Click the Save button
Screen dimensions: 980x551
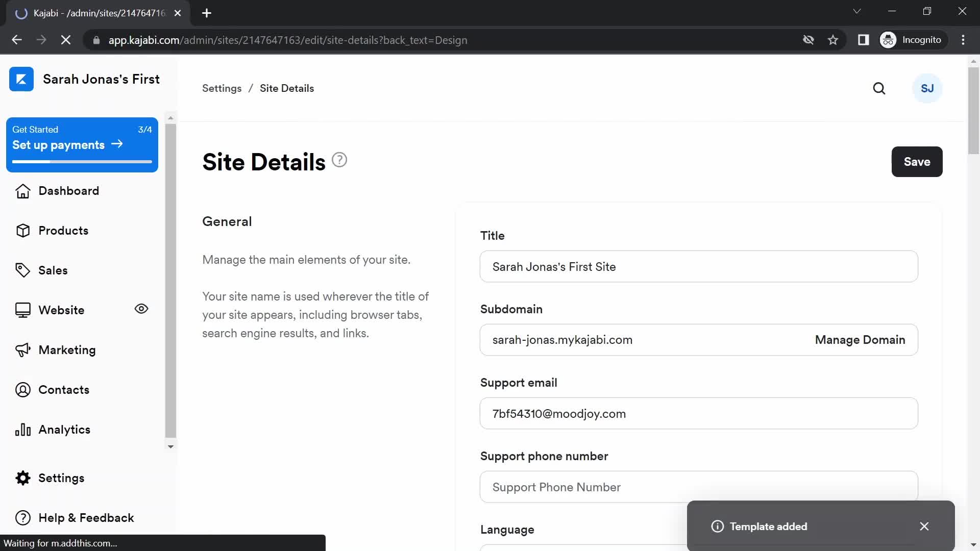(x=917, y=162)
